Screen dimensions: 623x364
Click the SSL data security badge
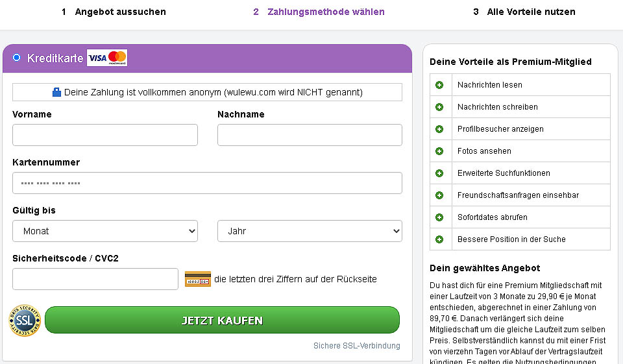25,321
